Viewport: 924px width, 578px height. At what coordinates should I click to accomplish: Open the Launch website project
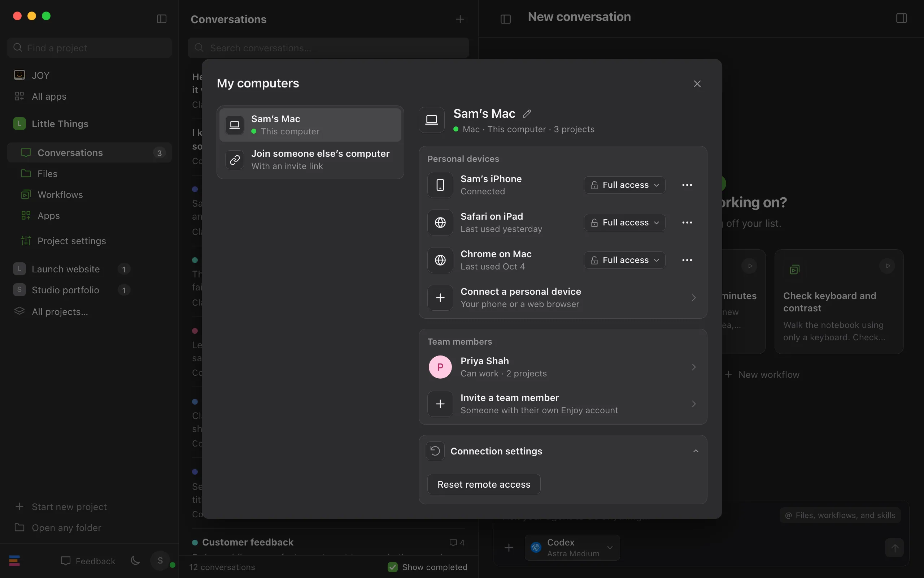click(x=72, y=269)
